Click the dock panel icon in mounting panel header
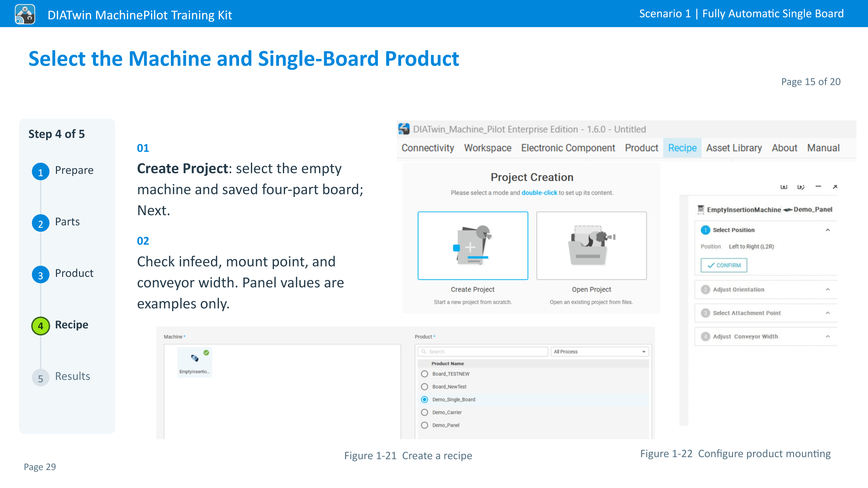The height and width of the screenshot is (488, 868). pos(784,187)
